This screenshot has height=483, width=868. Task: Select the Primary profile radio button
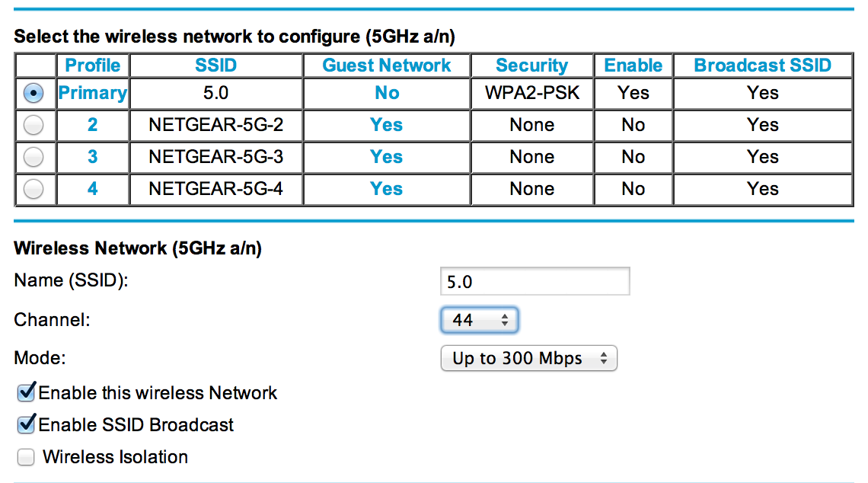(34, 93)
